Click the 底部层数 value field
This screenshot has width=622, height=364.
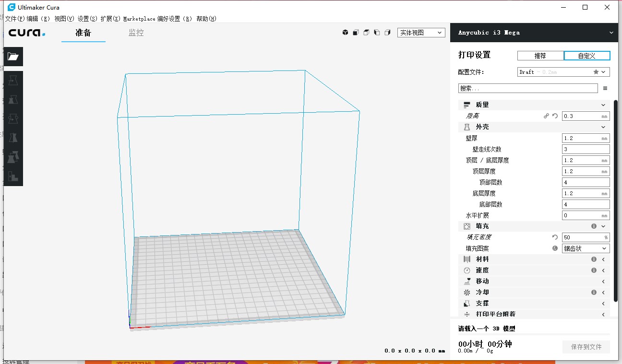click(x=586, y=204)
